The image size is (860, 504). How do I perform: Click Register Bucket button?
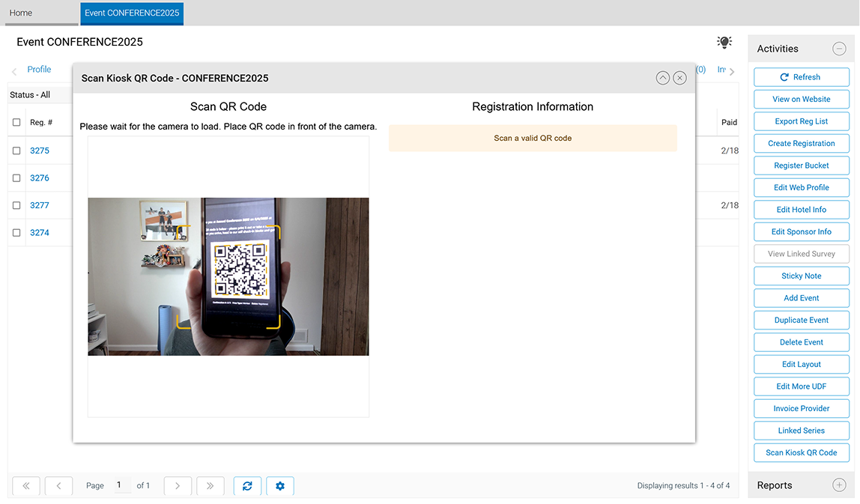pos(802,166)
